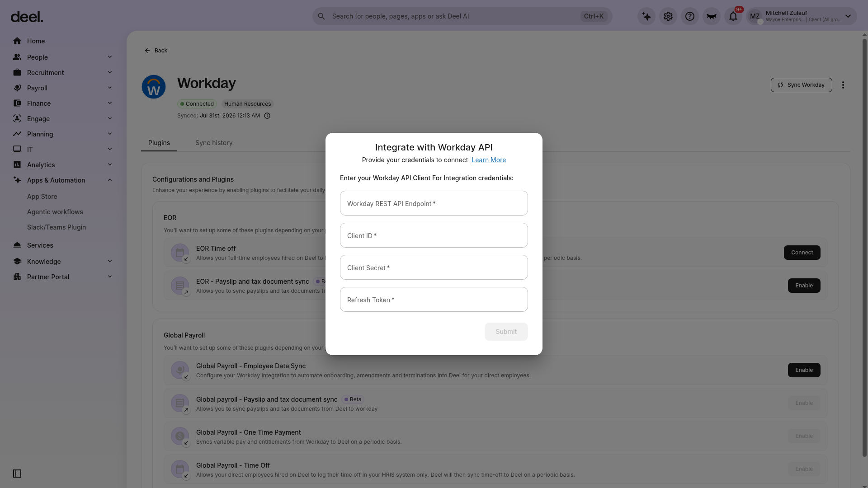Click the EOR Payslip sync plugin icon
The width and height of the screenshot is (868, 488).
[x=180, y=286]
